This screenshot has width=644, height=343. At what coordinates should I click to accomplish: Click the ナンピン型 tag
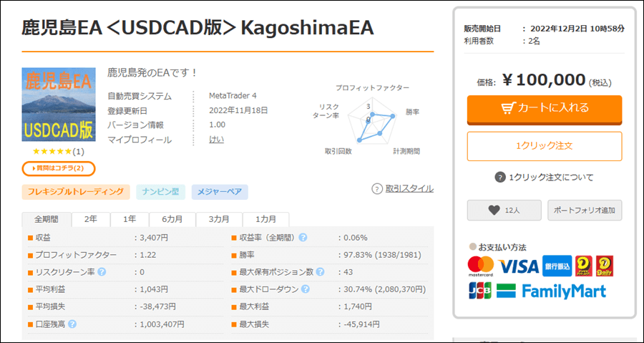point(160,192)
